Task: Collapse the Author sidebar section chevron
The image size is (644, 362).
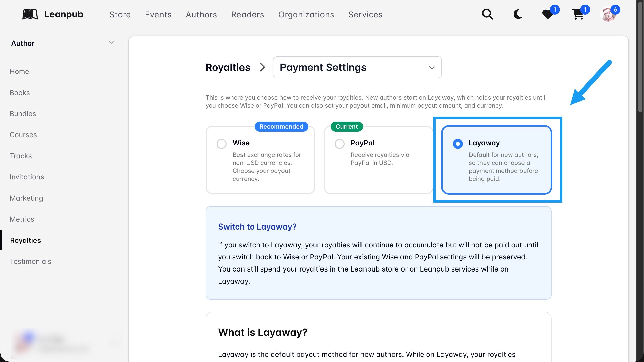Action: (112, 43)
